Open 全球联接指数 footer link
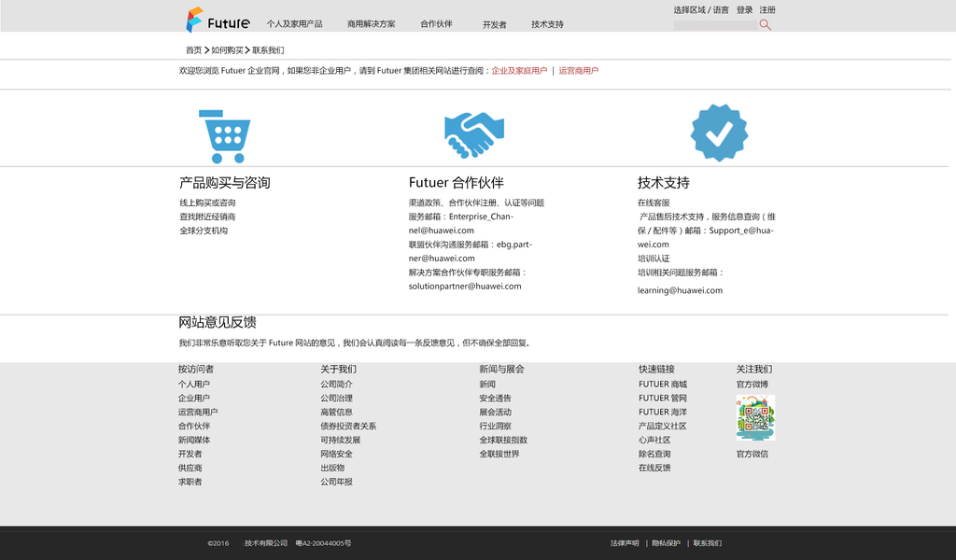Viewport: 956px width, 560px height. coord(503,440)
